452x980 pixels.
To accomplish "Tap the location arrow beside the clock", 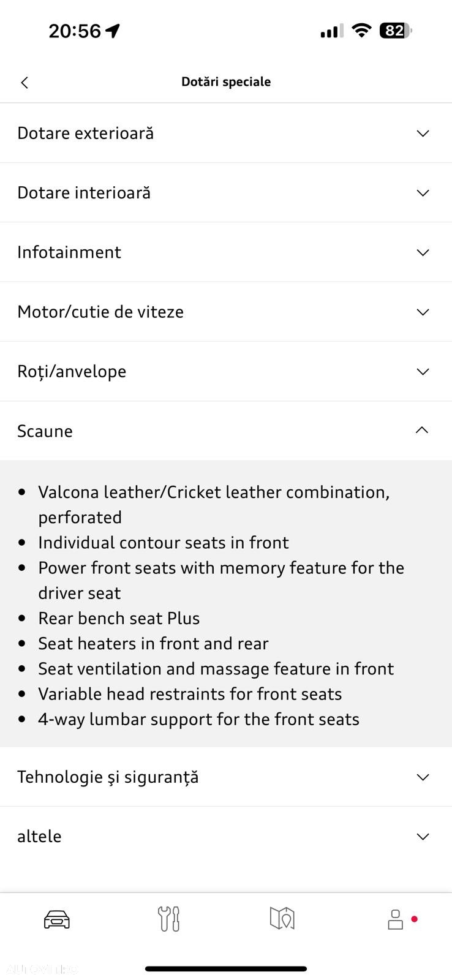I will 113,31.
